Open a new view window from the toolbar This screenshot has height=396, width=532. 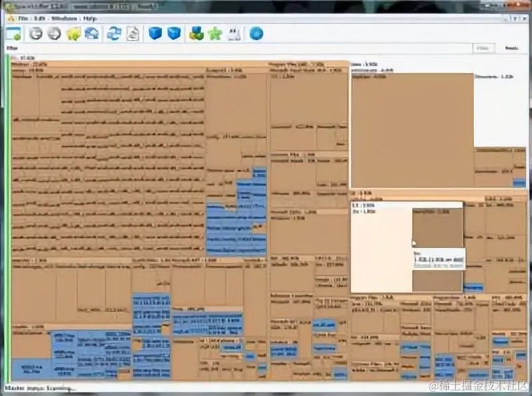click(x=13, y=34)
